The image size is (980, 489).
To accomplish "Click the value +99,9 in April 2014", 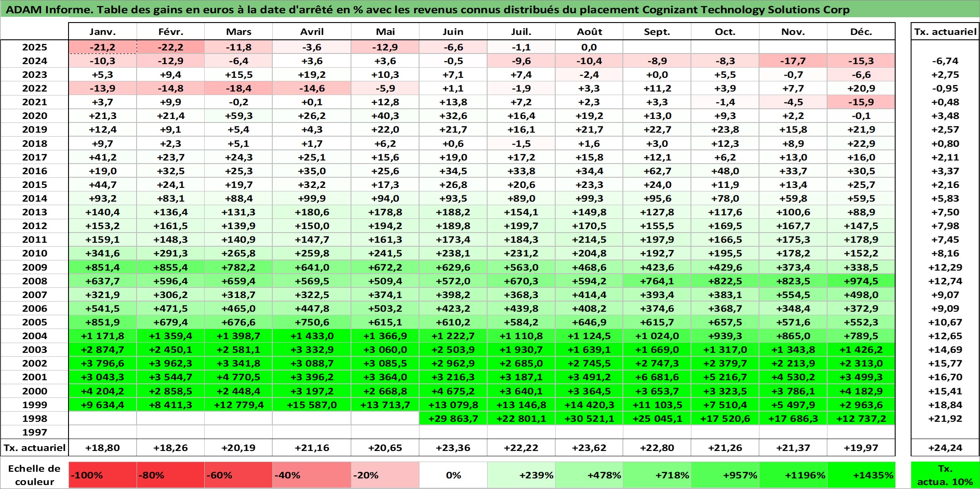I will [x=312, y=199].
